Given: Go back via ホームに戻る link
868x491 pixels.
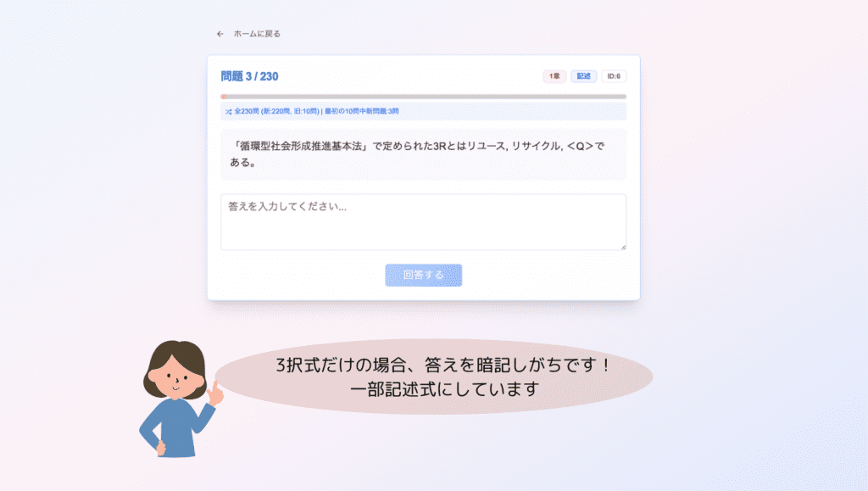Looking at the screenshot, I should tap(257, 34).
